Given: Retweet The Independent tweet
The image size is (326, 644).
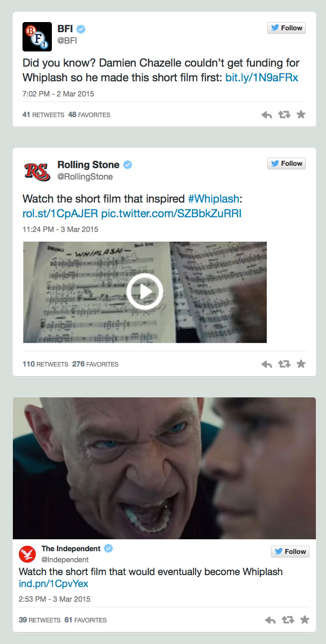Looking at the screenshot, I should [288, 620].
